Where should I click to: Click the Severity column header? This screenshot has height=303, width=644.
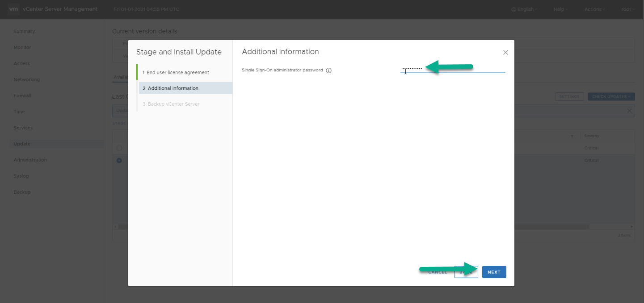(x=591, y=136)
